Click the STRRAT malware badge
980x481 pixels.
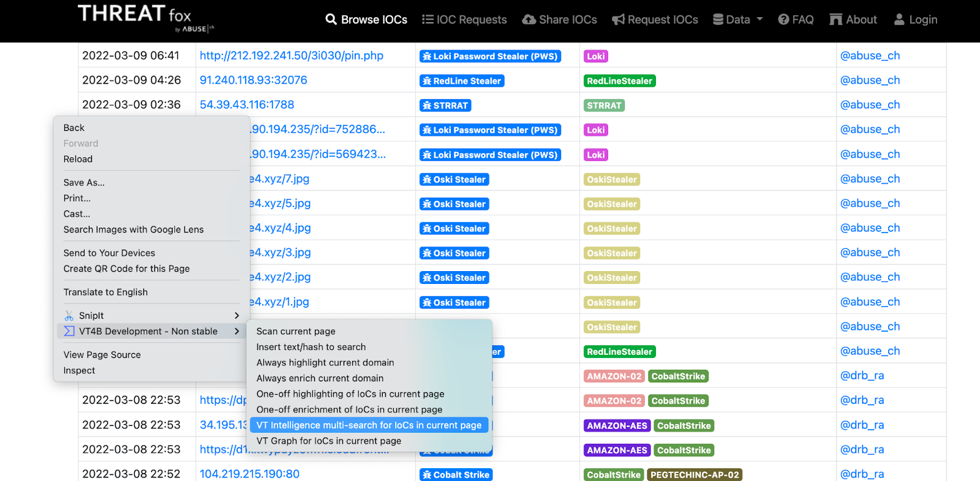[x=445, y=105]
